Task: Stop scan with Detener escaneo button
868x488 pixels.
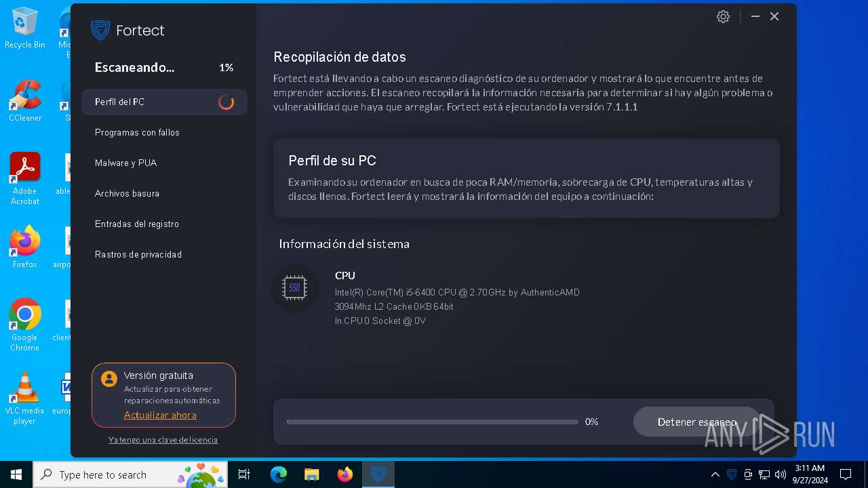Action: (x=697, y=422)
